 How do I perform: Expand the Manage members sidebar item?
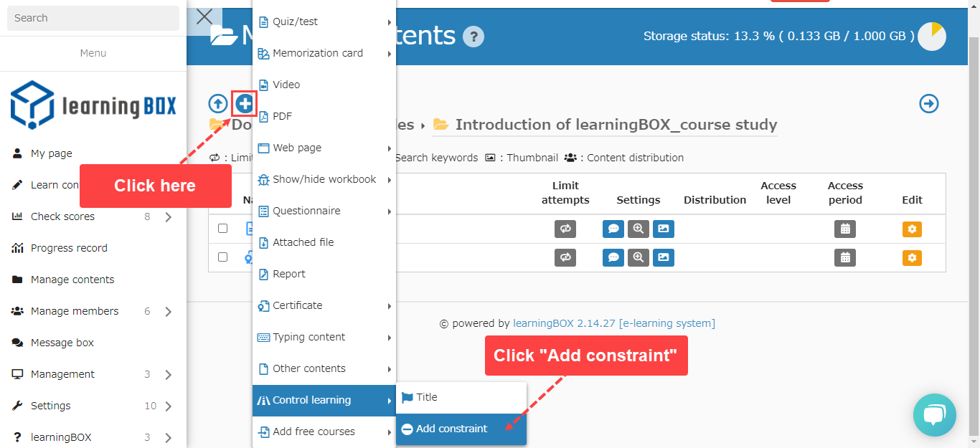169,311
